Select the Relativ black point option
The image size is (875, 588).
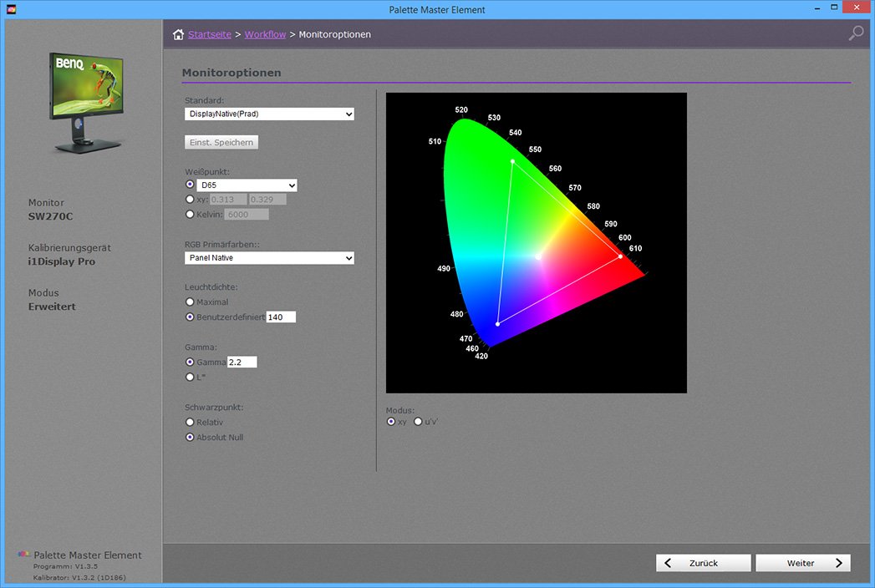(190, 423)
